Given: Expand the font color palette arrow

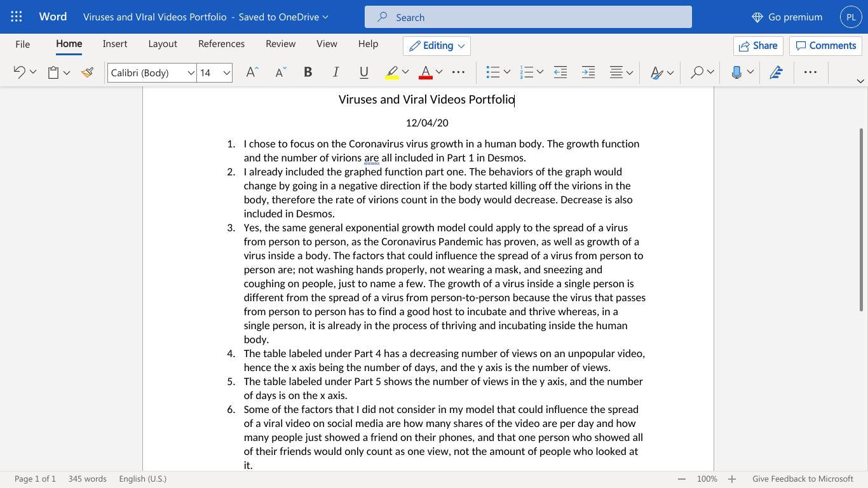Looking at the screenshot, I should pyautogui.click(x=438, y=72).
